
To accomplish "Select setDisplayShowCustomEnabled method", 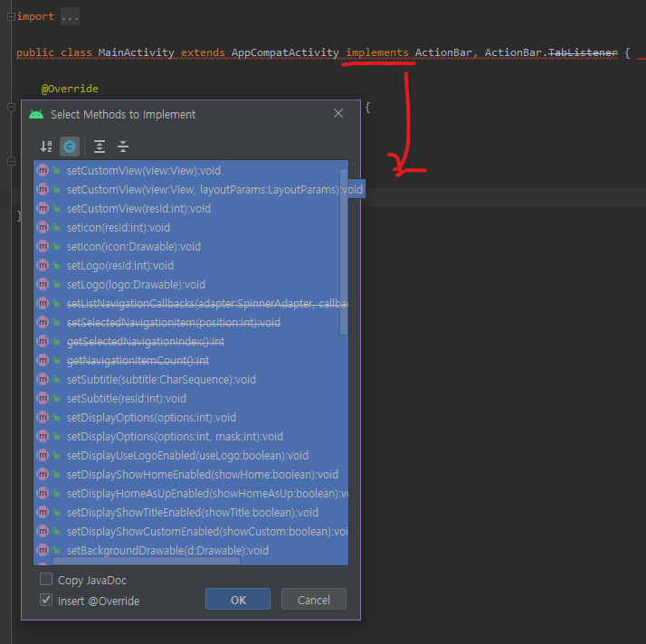I will 191,531.
